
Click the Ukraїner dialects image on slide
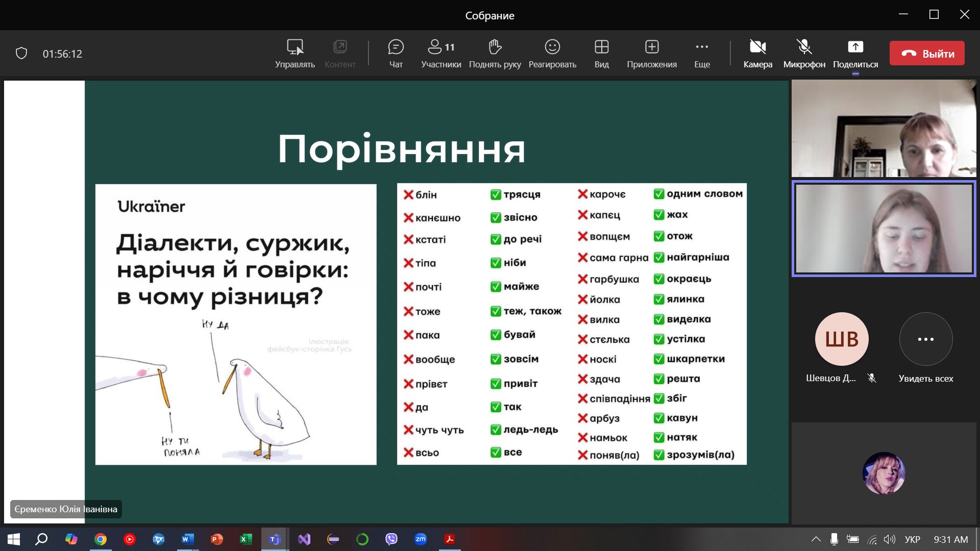pyautogui.click(x=236, y=324)
